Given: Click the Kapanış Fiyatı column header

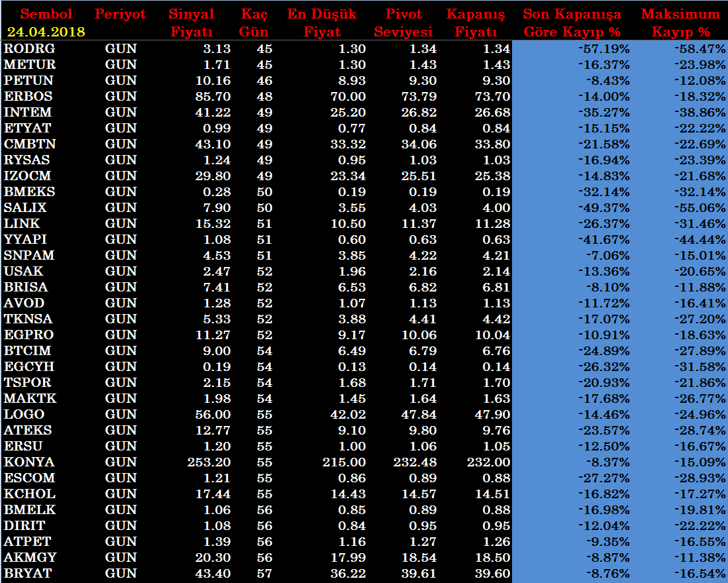Looking at the screenshot, I should (476, 23).
